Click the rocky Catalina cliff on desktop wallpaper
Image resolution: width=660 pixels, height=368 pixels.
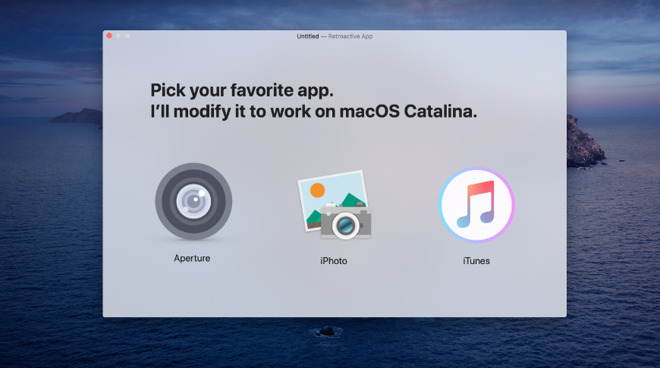pos(585,143)
